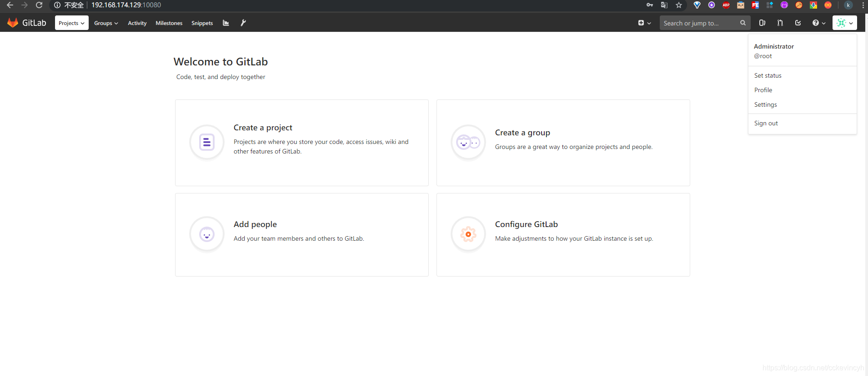This screenshot has height=376, width=868.
Task: Click the Create a project heading
Action: coord(263,128)
